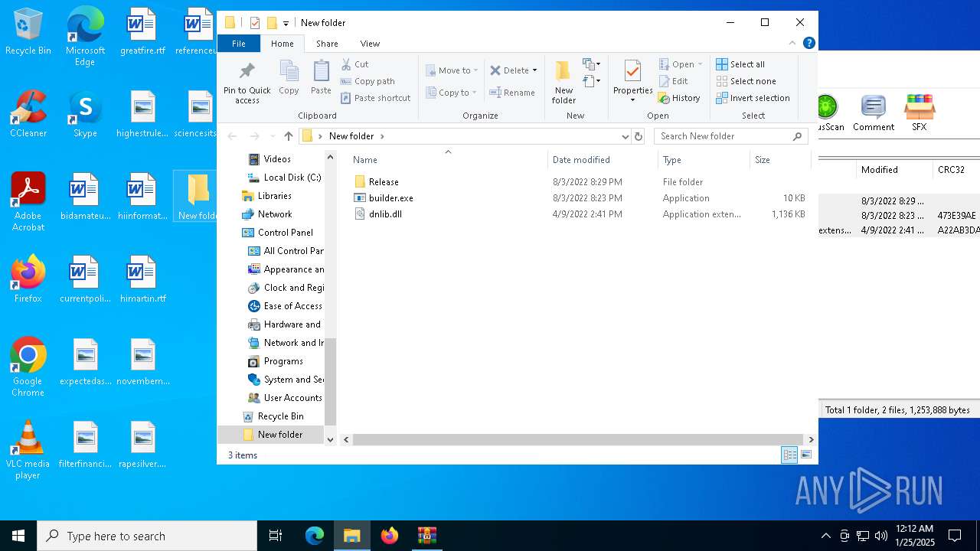
Task: Expand the Copy to dropdown
Action: point(474,93)
